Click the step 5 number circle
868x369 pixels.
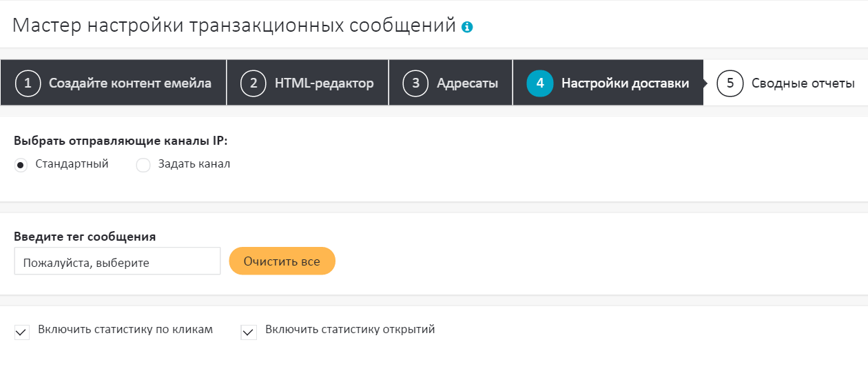click(730, 83)
